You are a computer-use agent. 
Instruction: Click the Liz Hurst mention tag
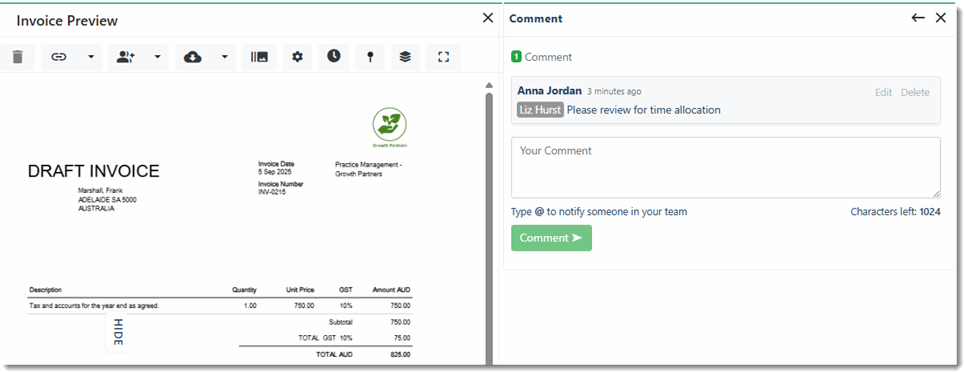point(540,110)
